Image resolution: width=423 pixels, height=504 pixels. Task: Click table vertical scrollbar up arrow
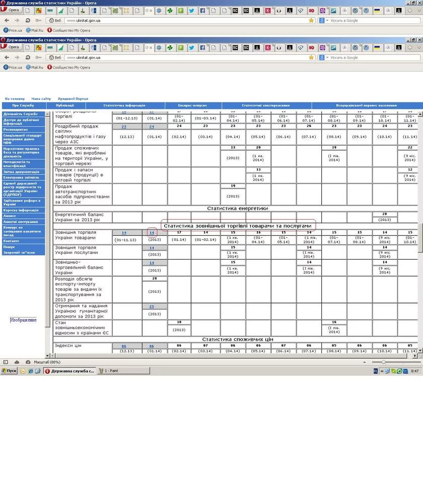(420, 114)
